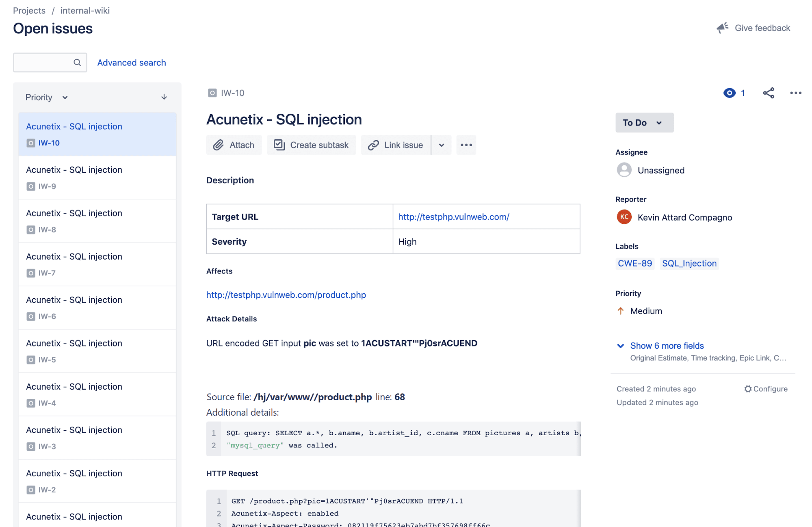812x527 pixels.
Task: Toggle the watch eye icon
Action: point(730,93)
